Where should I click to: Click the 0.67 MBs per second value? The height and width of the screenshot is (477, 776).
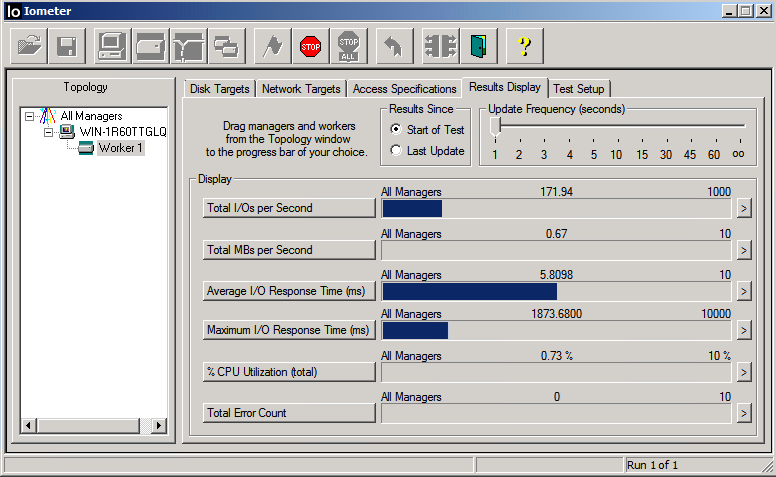pyautogui.click(x=556, y=234)
